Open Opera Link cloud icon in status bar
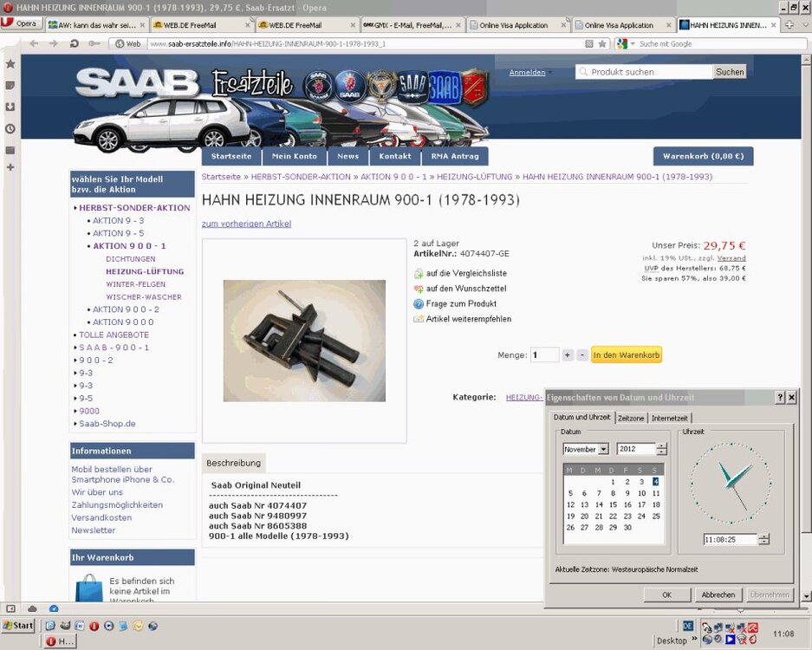 pos(32,608)
